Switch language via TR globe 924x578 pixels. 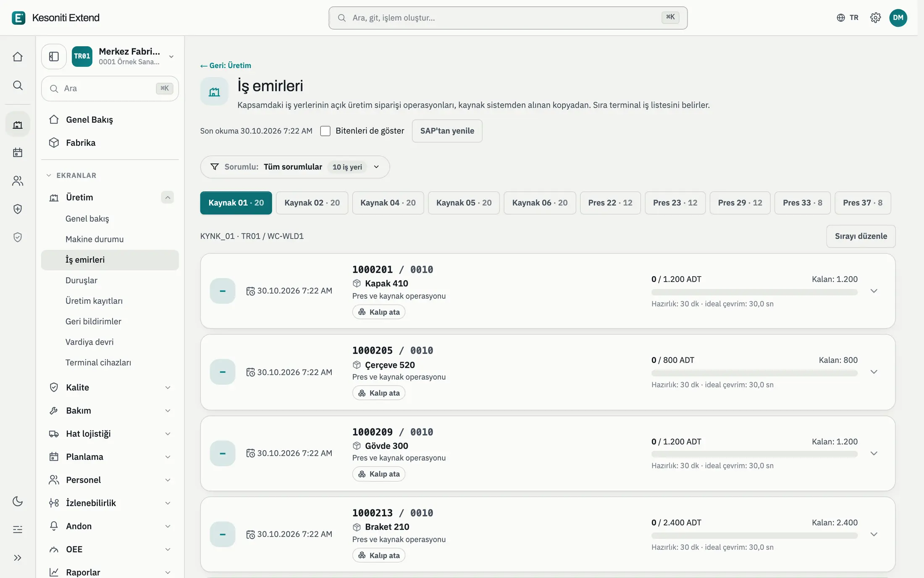[848, 18]
